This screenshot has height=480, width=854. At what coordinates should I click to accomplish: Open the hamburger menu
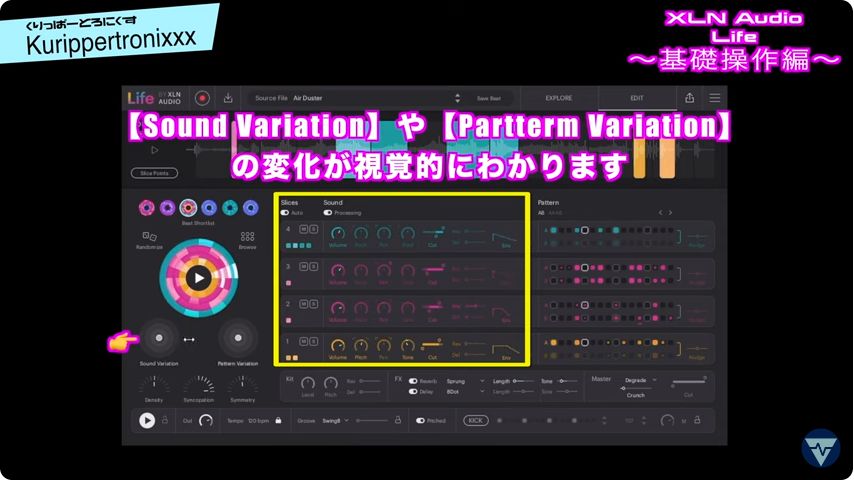tap(715, 98)
